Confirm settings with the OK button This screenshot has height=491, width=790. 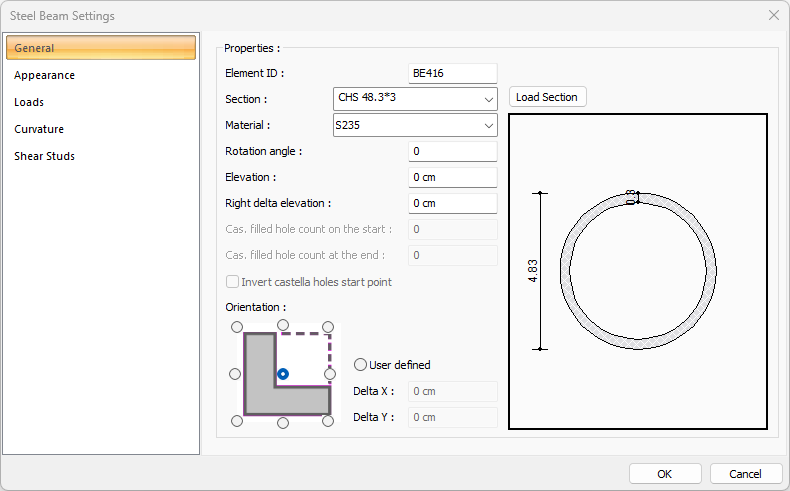click(664, 474)
